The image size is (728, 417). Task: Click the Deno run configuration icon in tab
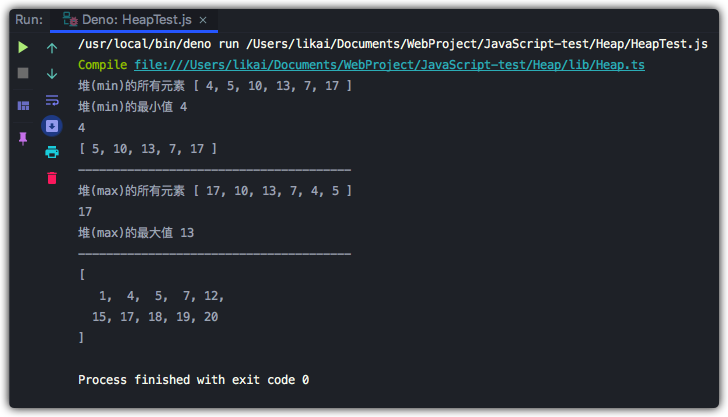tap(70, 19)
